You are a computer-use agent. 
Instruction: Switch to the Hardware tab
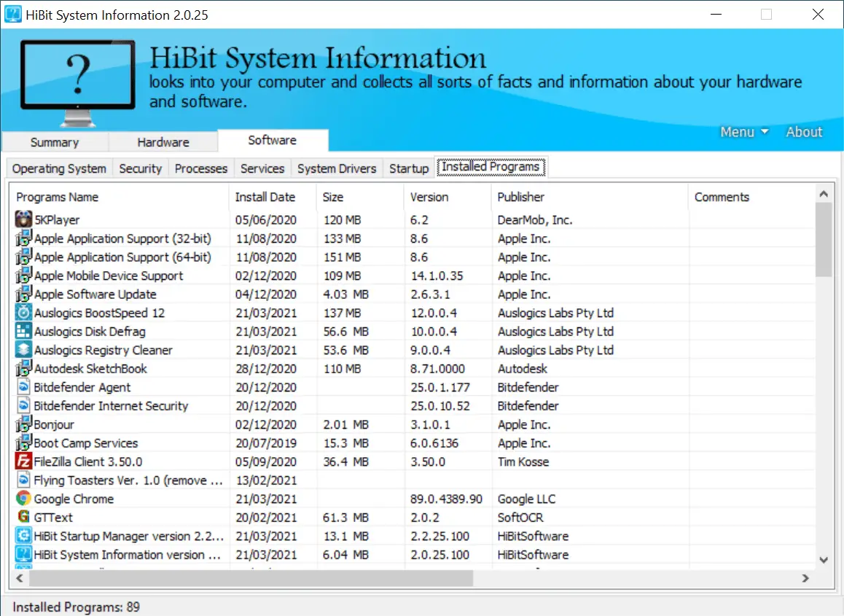(163, 142)
